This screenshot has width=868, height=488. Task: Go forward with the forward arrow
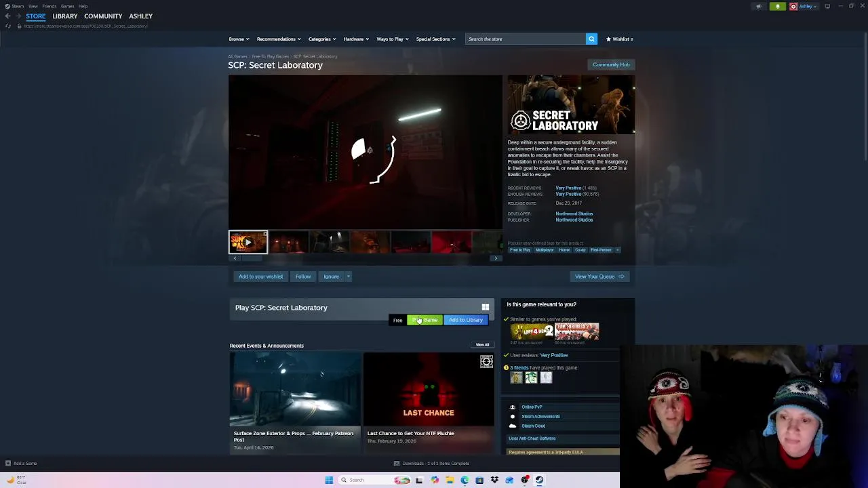click(18, 16)
